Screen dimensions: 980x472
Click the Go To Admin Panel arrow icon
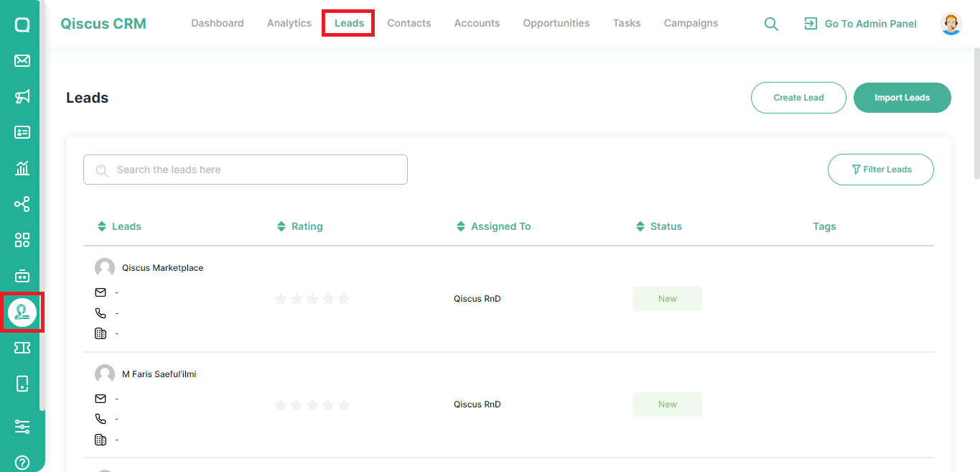(x=811, y=24)
